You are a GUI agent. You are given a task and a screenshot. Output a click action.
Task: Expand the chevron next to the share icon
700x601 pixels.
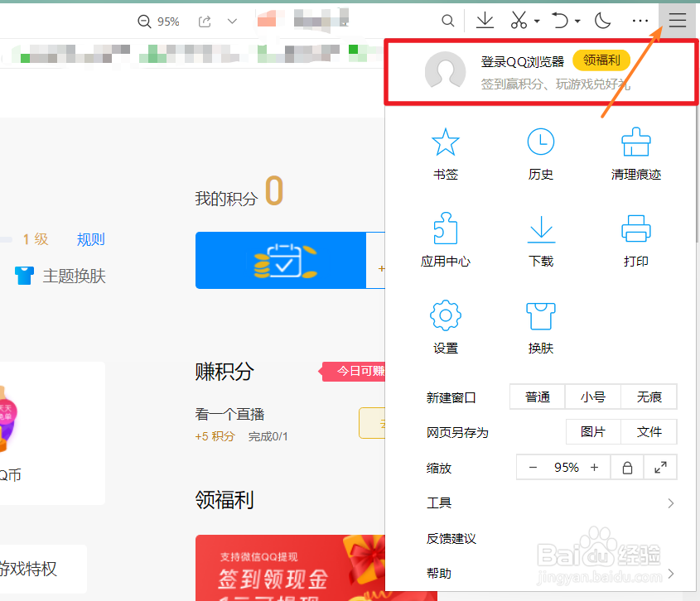[231, 20]
